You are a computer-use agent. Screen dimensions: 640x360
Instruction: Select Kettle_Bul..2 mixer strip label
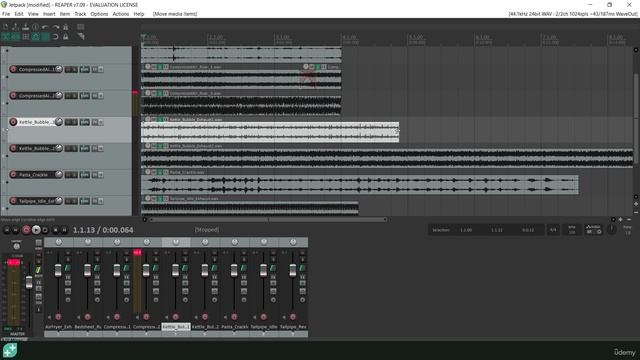(x=205, y=327)
